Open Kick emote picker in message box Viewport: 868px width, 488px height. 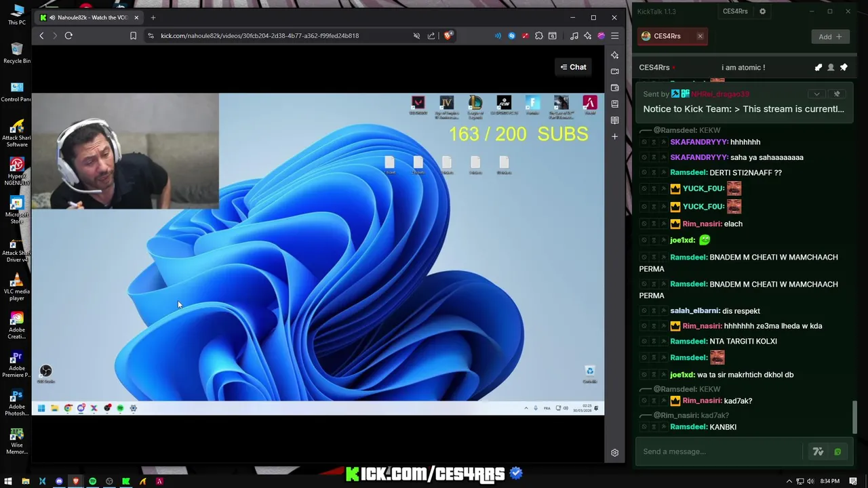click(x=837, y=451)
